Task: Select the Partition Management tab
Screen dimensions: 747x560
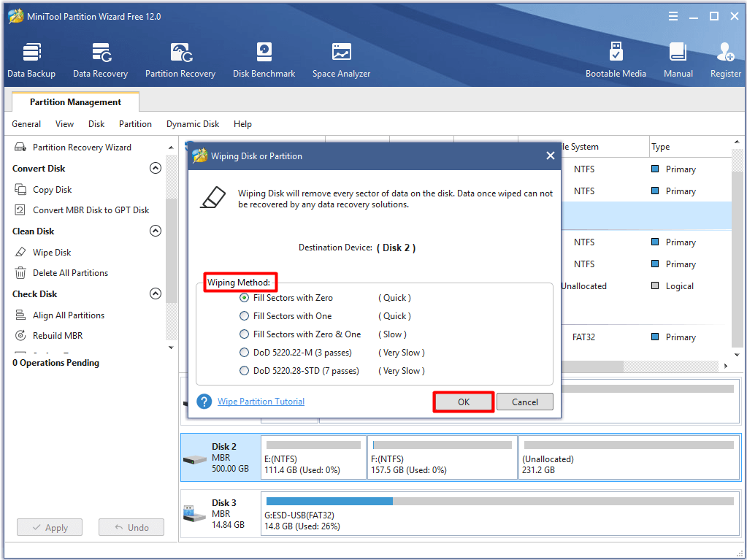Action: pyautogui.click(x=75, y=102)
